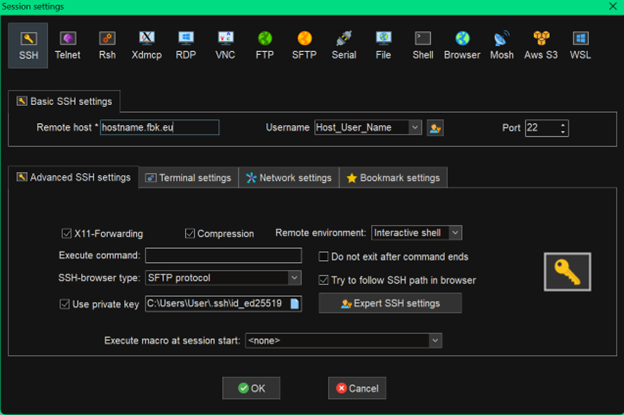Expand the Remote environment dropdown
Image resolution: width=624 pixels, height=415 pixels.
455,233
